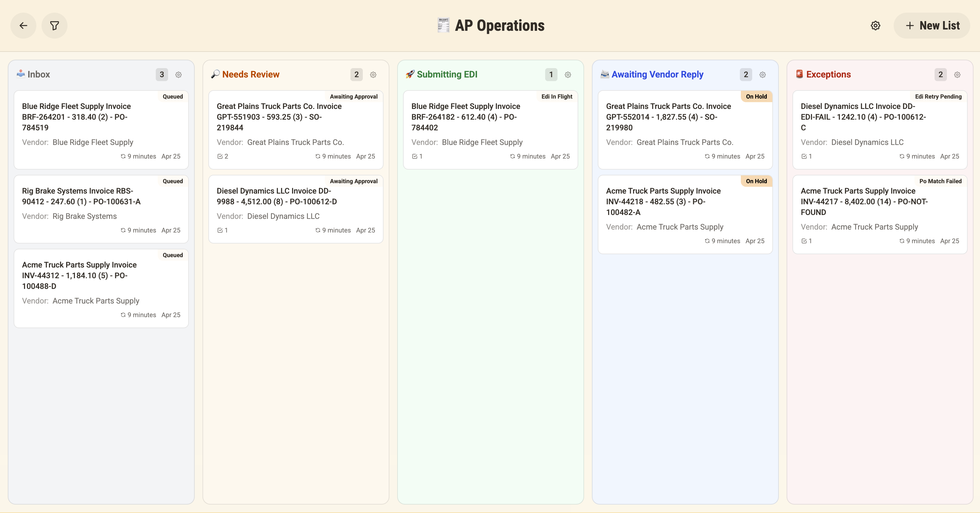Click the Queued badge on Rig Brake Systems card
Viewport: 980px width, 513px height.
pyautogui.click(x=173, y=181)
